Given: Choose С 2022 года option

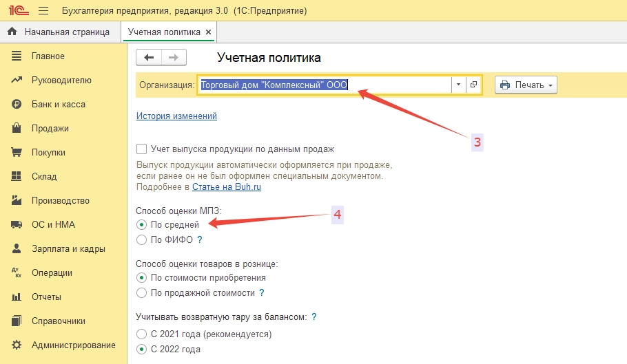Looking at the screenshot, I should (x=141, y=350).
